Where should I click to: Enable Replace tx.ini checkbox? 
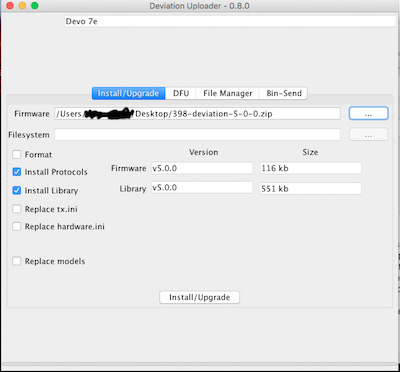(17, 209)
